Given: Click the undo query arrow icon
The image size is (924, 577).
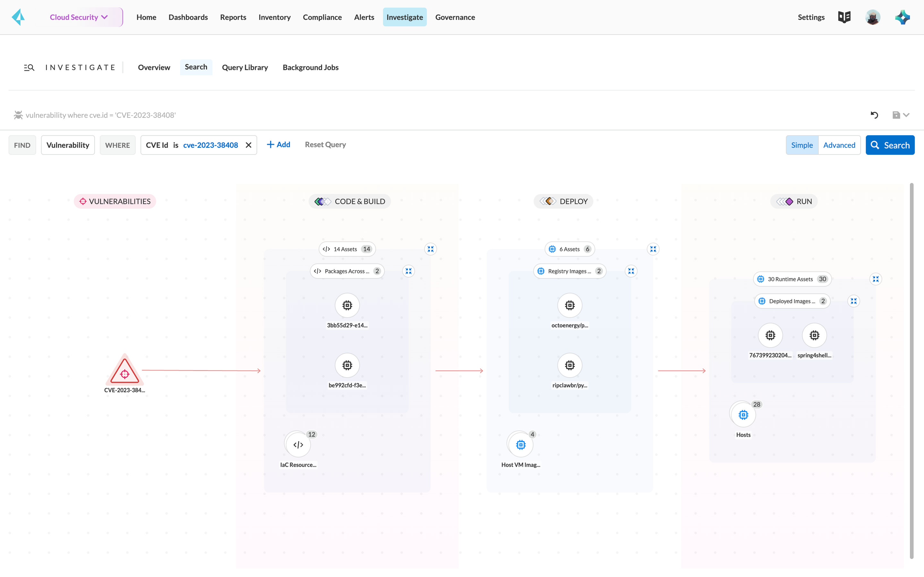Looking at the screenshot, I should [x=874, y=115].
